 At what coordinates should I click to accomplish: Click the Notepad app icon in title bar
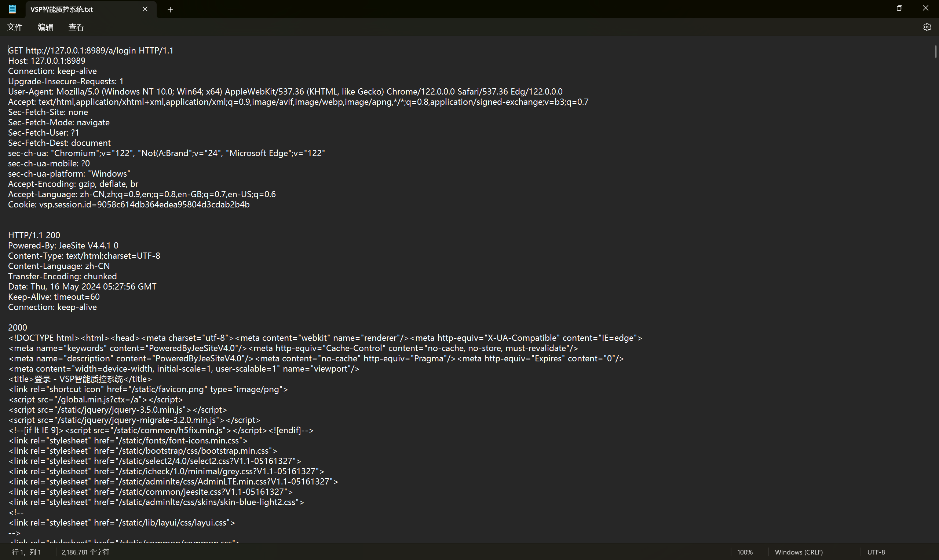[12, 9]
